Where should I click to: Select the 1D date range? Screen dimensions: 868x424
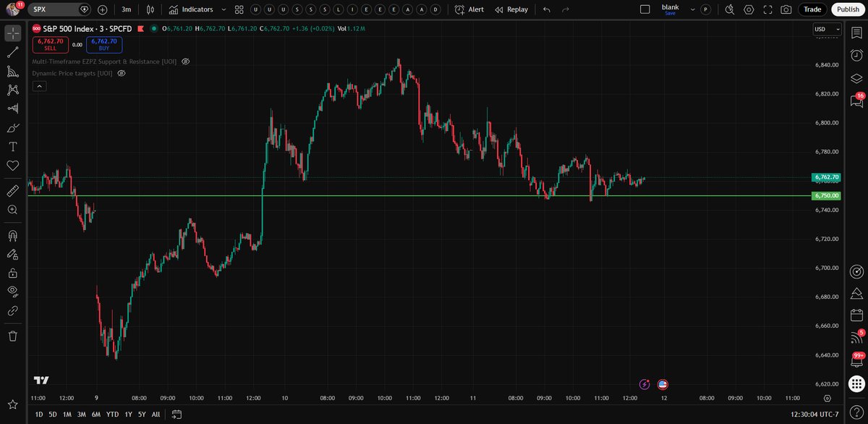39,414
